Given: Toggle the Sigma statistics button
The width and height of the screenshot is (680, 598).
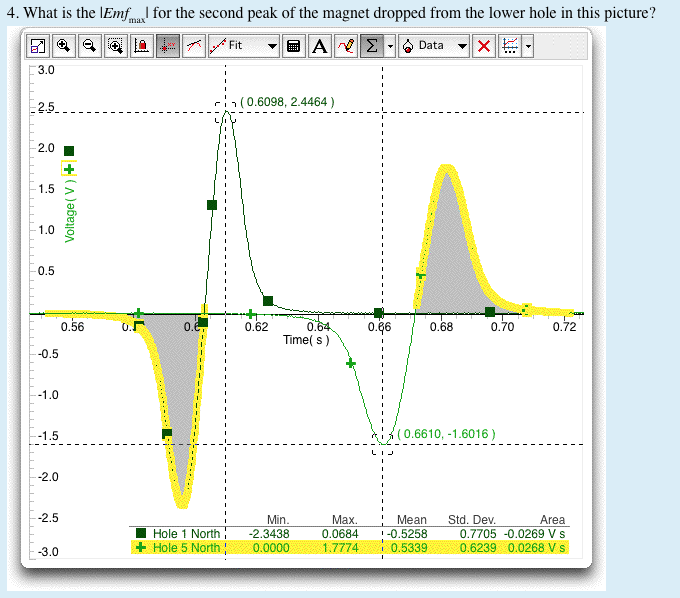Looking at the screenshot, I should point(371,46).
